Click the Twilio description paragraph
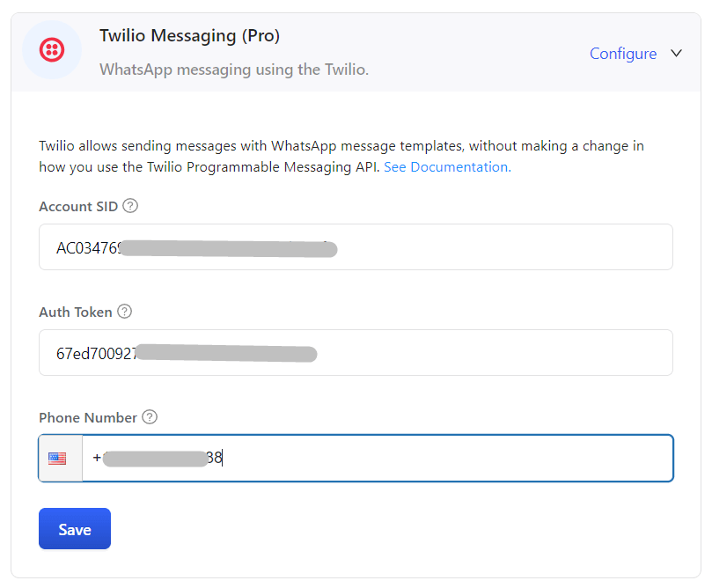The width and height of the screenshot is (712, 588). (x=341, y=156)
